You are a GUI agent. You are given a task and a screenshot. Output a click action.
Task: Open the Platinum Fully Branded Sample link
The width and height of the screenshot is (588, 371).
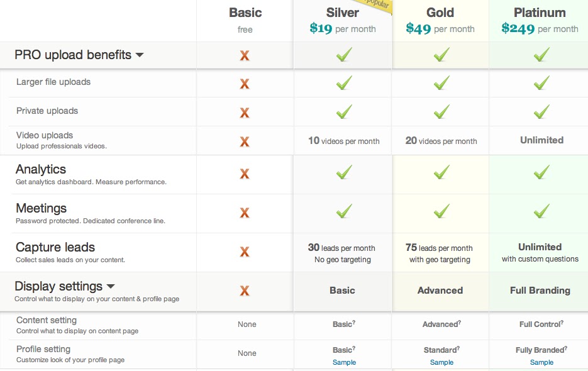tap(541, 362)
